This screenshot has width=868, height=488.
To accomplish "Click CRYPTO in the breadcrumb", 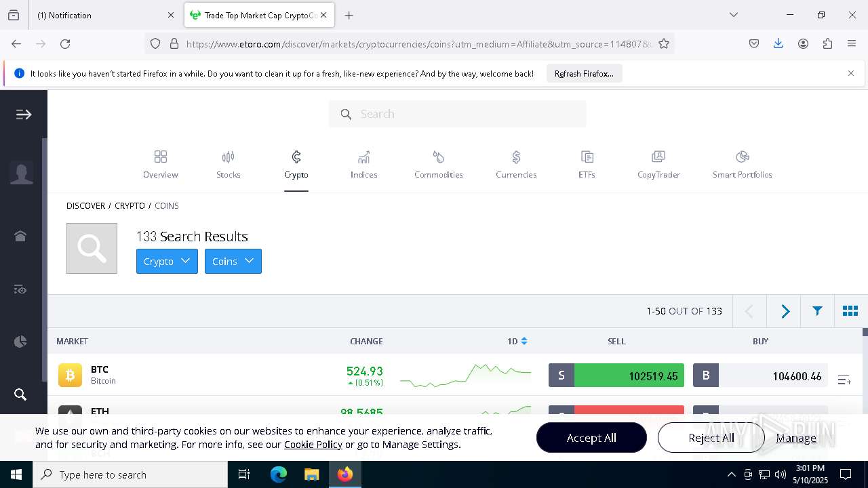I will (x=130, y=205).
